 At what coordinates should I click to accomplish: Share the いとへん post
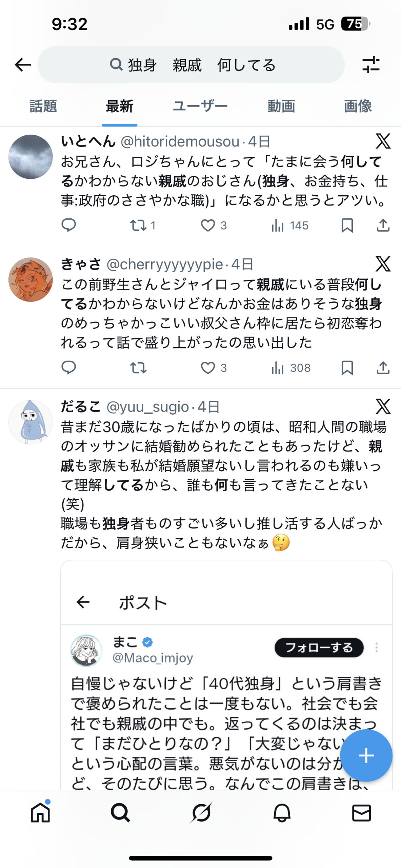(x=383, y=225)
